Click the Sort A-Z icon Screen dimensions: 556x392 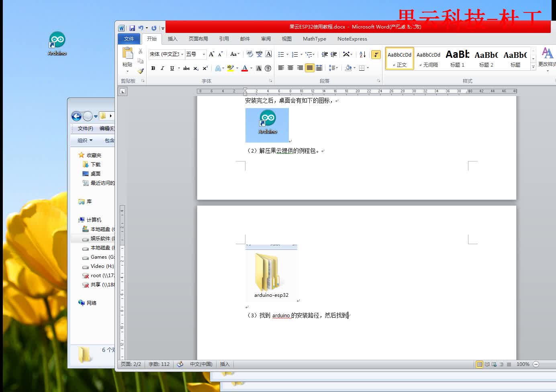coord(362,54)
